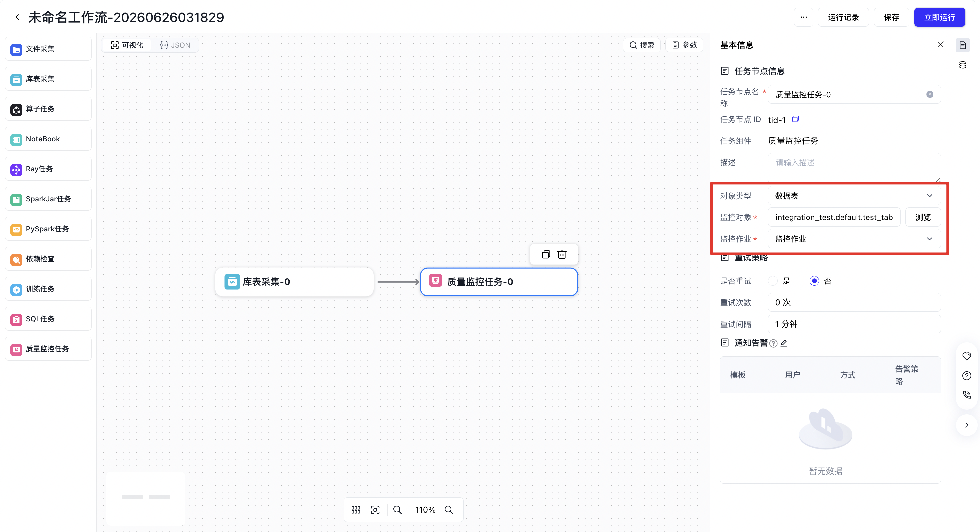
Task: Save the workflow with 保存
Action: click(x=891, y=17)
